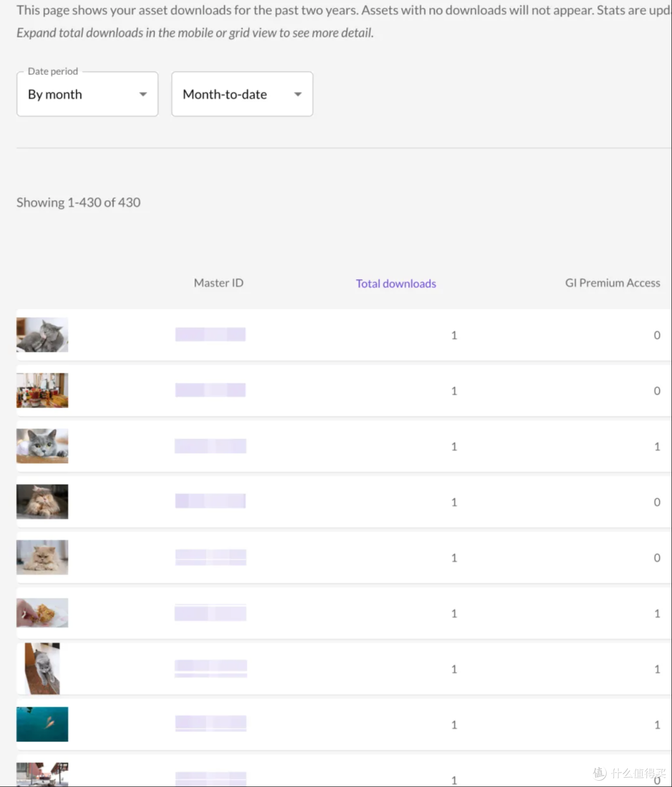Select the gray cat face close-up thumbnail

click(42, 446)
